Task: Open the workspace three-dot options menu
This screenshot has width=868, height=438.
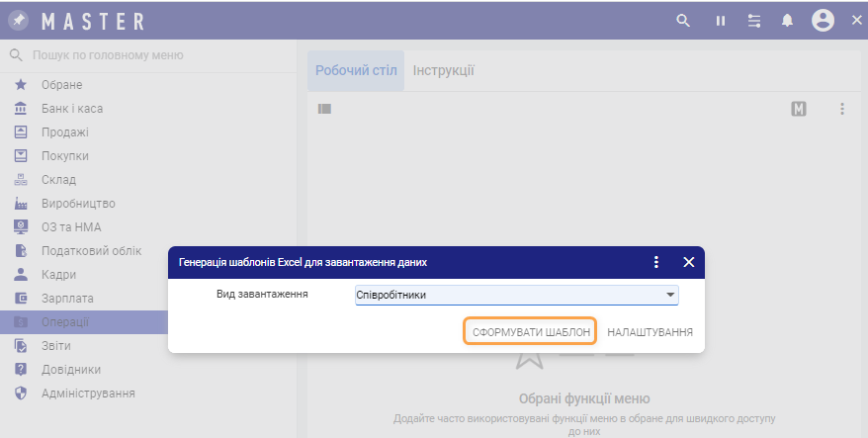Action: [842, 109]
